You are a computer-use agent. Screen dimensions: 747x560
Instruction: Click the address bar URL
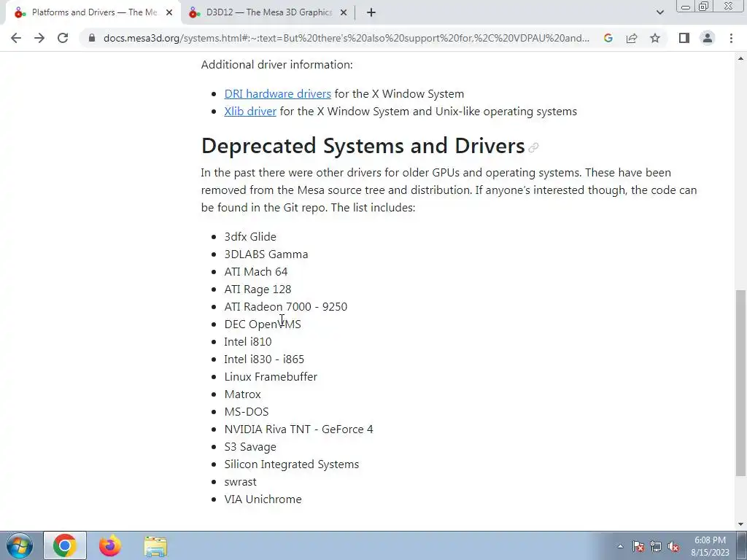coord(347,38)
